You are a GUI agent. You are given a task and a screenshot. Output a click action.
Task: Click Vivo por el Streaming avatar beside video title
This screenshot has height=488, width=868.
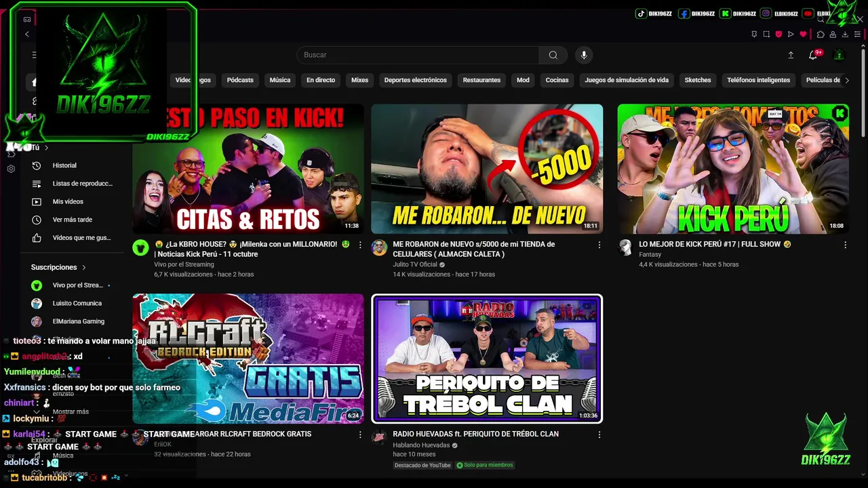click(140, 247)
